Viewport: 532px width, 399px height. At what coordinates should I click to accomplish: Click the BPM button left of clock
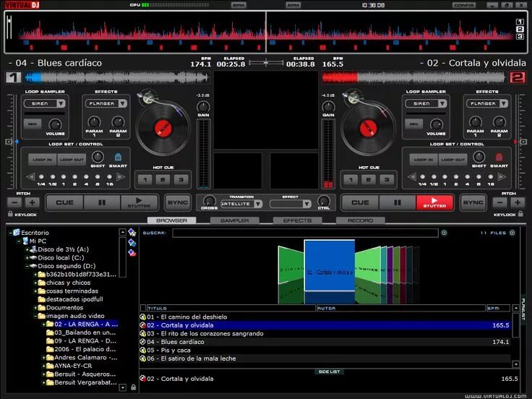click(293, 5)
